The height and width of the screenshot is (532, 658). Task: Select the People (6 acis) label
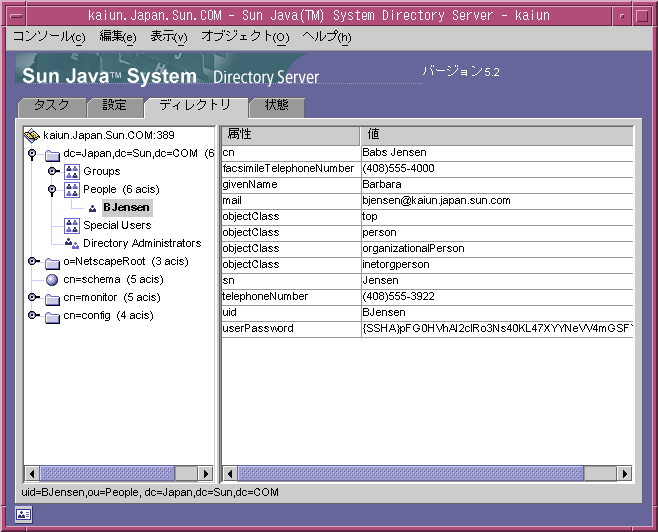coord(121,190)
